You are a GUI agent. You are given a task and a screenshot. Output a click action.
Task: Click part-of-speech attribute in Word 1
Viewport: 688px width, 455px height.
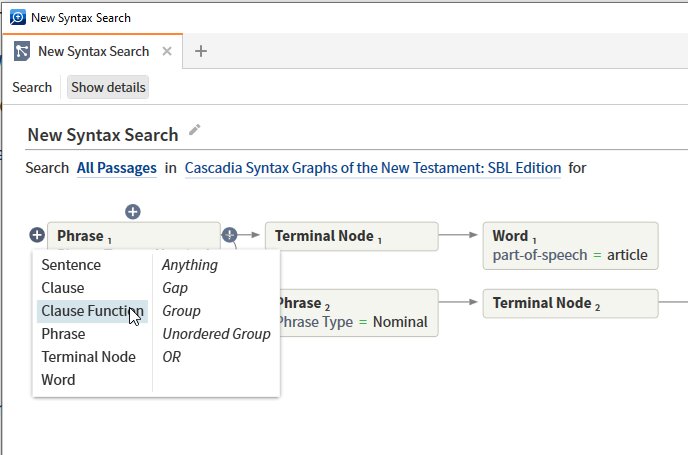tap(540, 255)
